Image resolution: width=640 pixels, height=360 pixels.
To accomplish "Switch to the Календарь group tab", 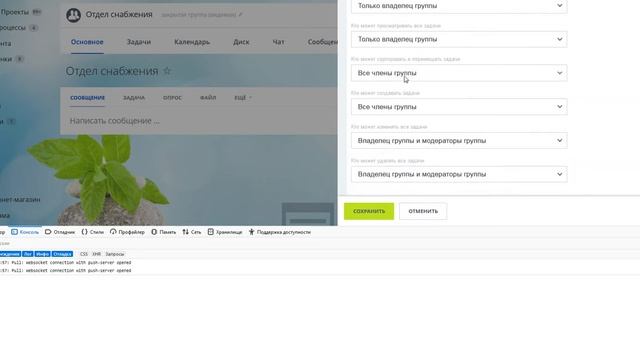I will [192, 42].
